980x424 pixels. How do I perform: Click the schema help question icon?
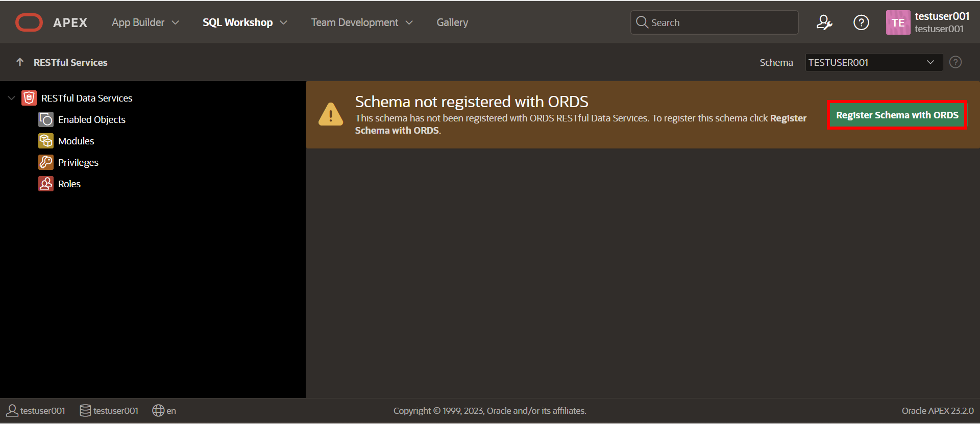pyautogui.click(x=955, y=62)
